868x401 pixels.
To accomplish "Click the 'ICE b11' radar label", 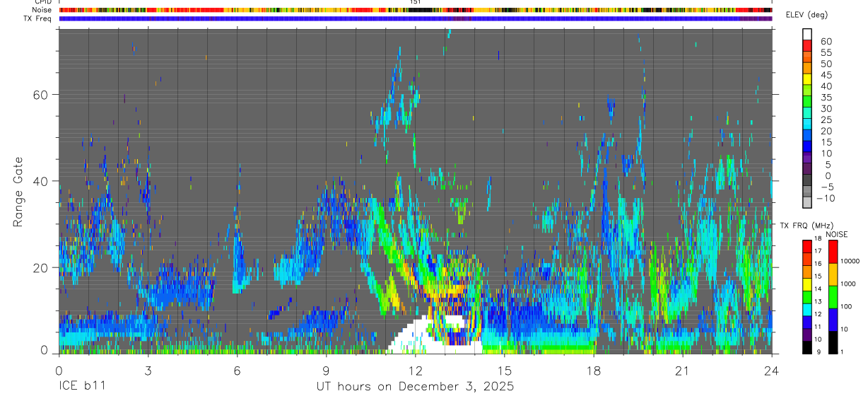I will coord(82,387).
